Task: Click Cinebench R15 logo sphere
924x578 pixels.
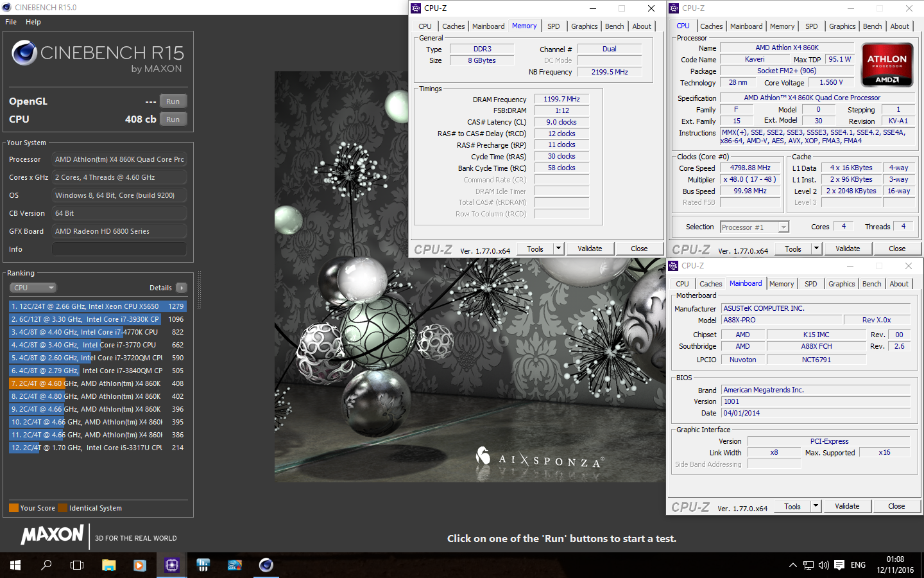Action: [x=24, y=53]
